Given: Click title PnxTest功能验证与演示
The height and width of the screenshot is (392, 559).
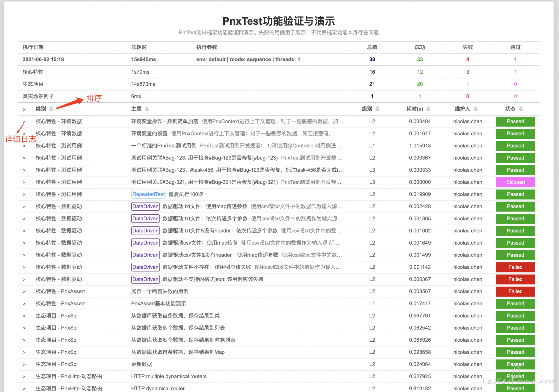Looking at the screenshot, I should pyautogui.click(x=279, y=21).
